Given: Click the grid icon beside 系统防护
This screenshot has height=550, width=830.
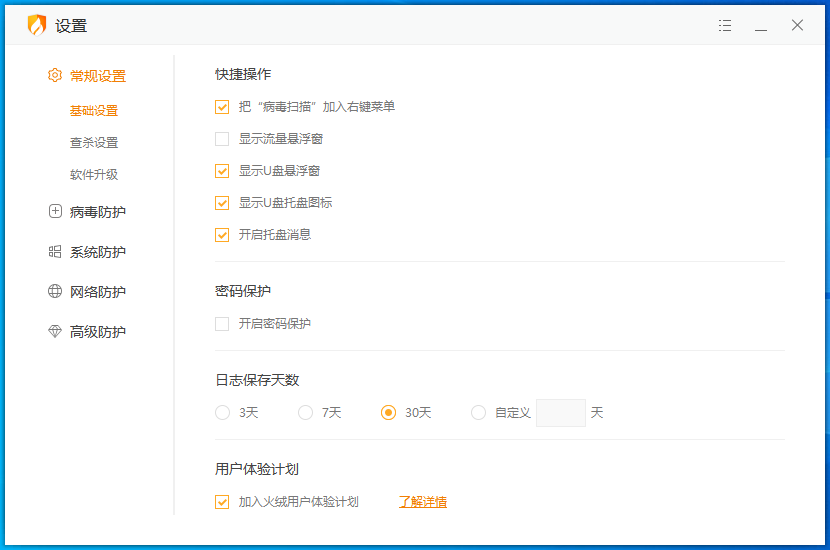Looking at the screenshot, I should (x=55, y=252).
